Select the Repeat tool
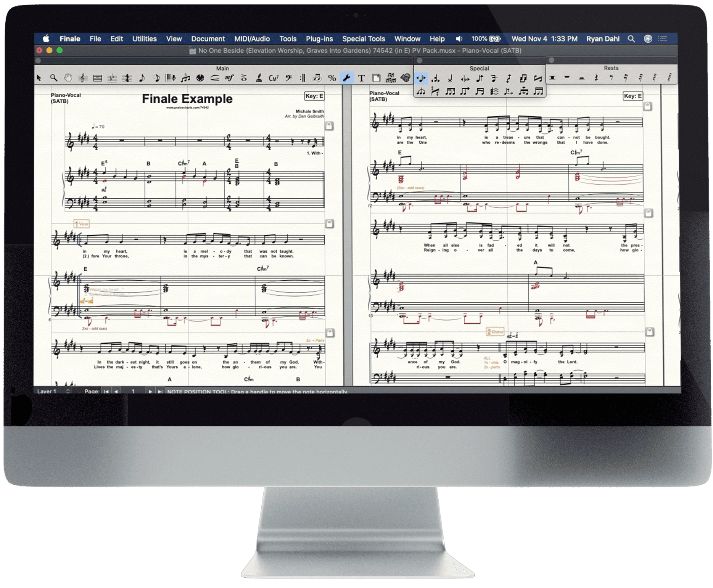Image resolution: width=713 pixels, height=588 pixels. coord(303,78)
